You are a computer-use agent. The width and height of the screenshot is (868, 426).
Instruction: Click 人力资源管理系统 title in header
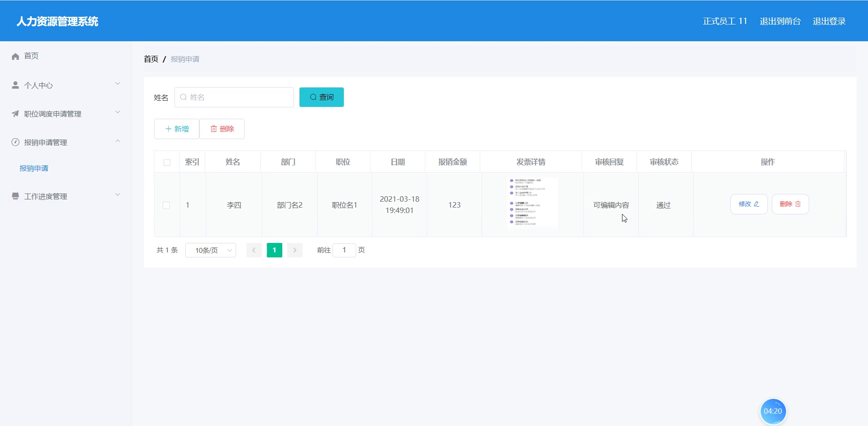click(58, 21)
